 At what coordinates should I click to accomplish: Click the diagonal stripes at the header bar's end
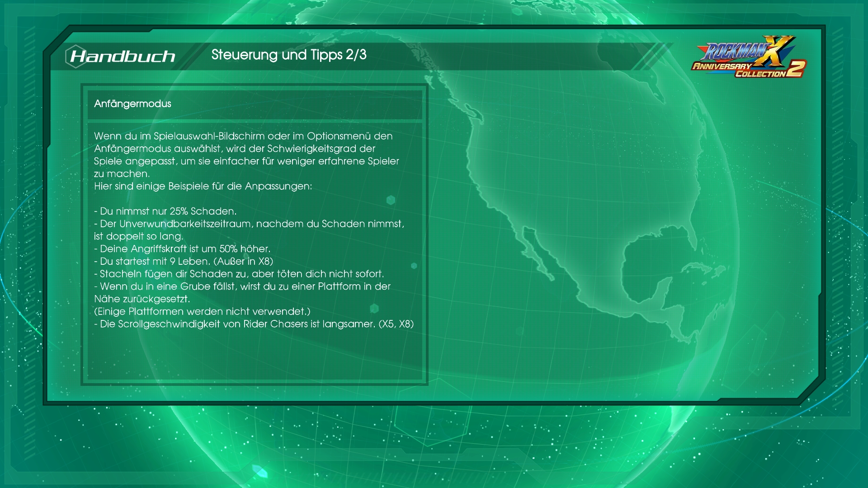pyautogui.click(x=653, y=56)
